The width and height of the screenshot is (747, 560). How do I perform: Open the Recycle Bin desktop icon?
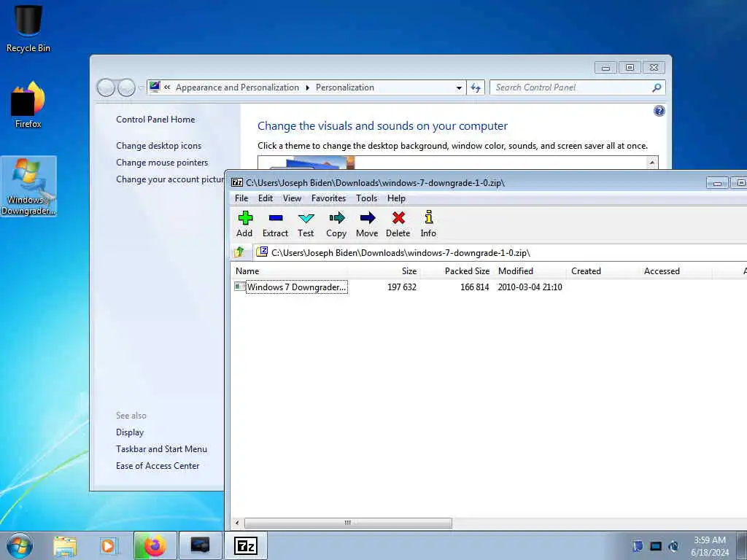click(x=28, y=27)
